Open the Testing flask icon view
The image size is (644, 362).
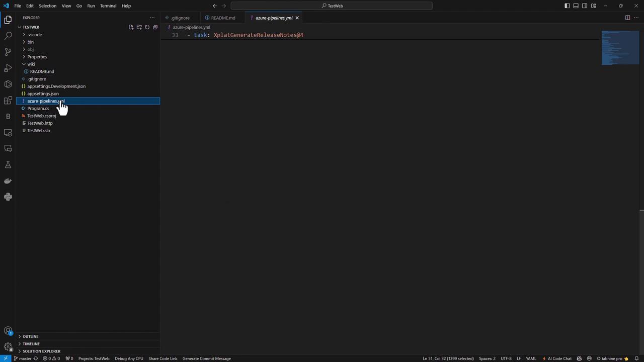tap(8, 164)
